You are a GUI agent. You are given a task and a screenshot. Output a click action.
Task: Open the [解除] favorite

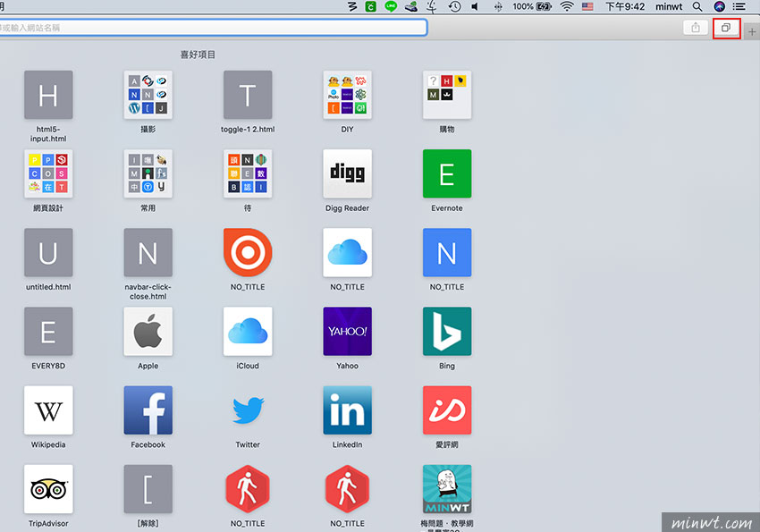click(148, 489)
